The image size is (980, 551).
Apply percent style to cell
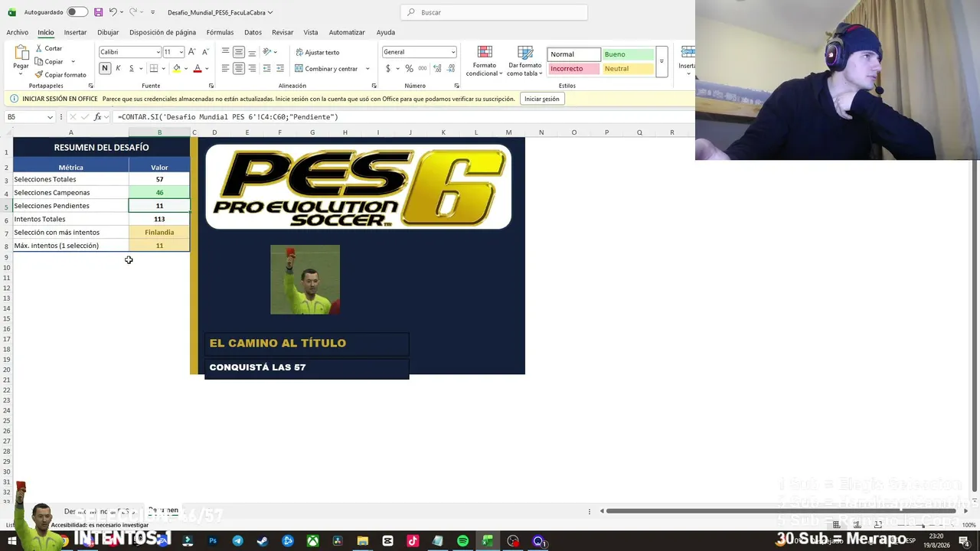pos(409,68)
